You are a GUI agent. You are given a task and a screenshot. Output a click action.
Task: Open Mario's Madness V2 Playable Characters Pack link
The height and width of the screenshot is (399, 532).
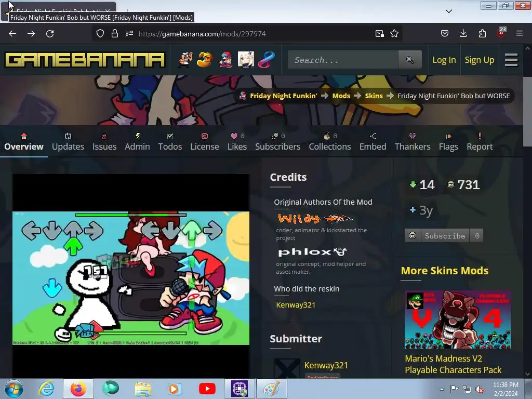[453, 364]
